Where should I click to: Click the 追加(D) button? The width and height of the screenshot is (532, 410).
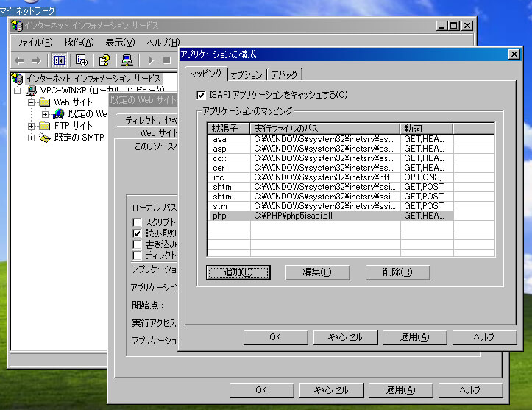tap(238, 272)
